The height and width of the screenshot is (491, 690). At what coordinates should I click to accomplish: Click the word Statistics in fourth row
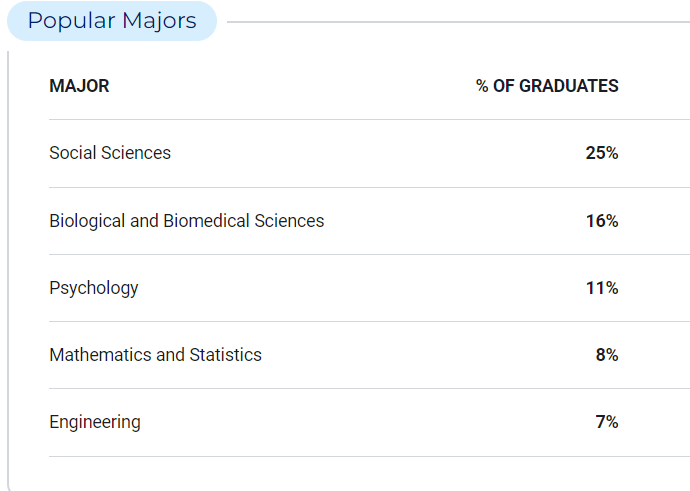tap(225, 355)
